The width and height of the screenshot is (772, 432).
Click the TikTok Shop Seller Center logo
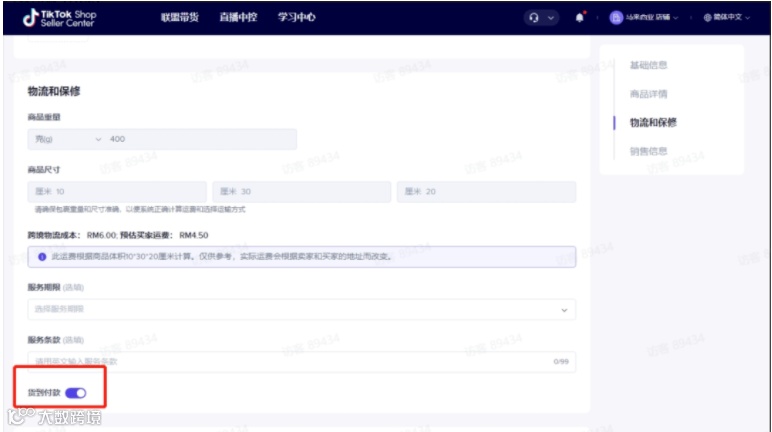[x=59, y=18]
